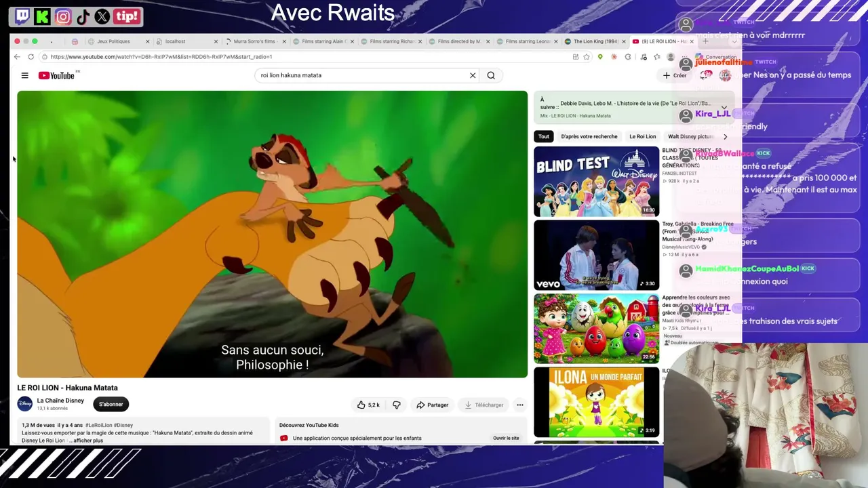Switch to the localhost tab
This screenshot has width=868, height=488.
point(175,41)
